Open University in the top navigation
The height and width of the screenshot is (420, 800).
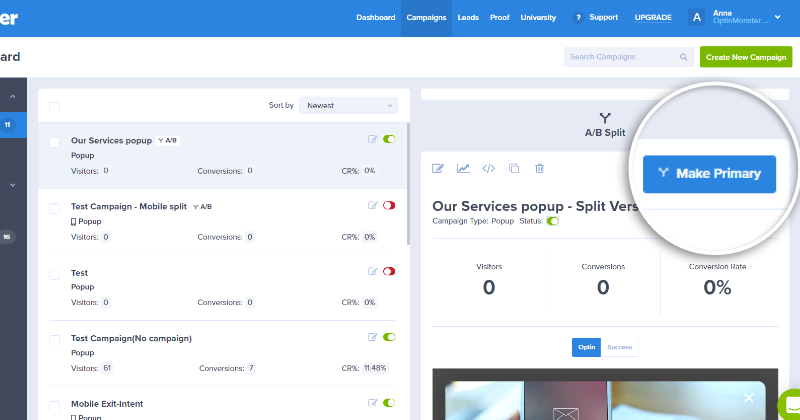(538, 17)
